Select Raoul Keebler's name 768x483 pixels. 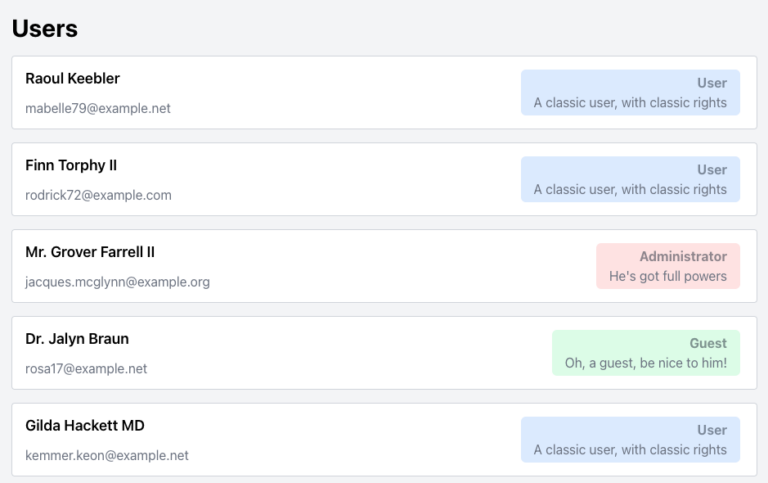pyautogui.click(x=72, y=79)
